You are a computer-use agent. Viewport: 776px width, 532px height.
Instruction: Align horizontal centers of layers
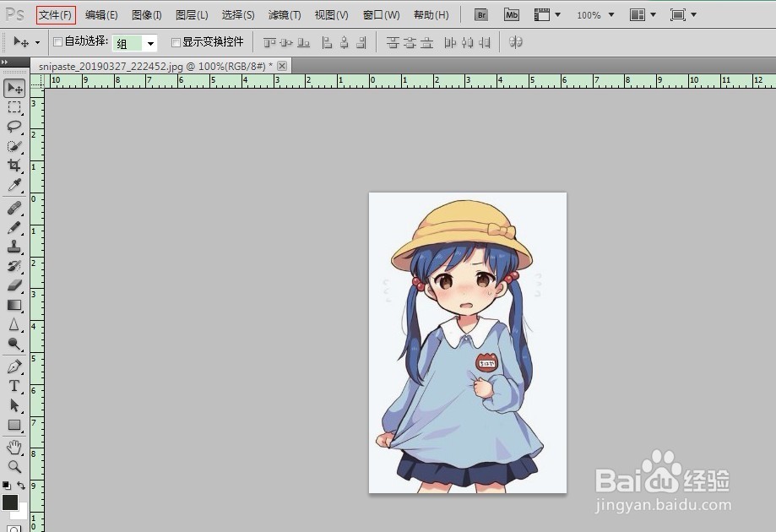(x=345, y=42)
